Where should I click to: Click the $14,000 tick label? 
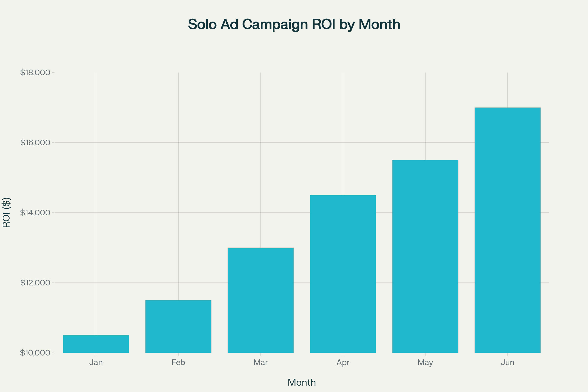(35, 212)
